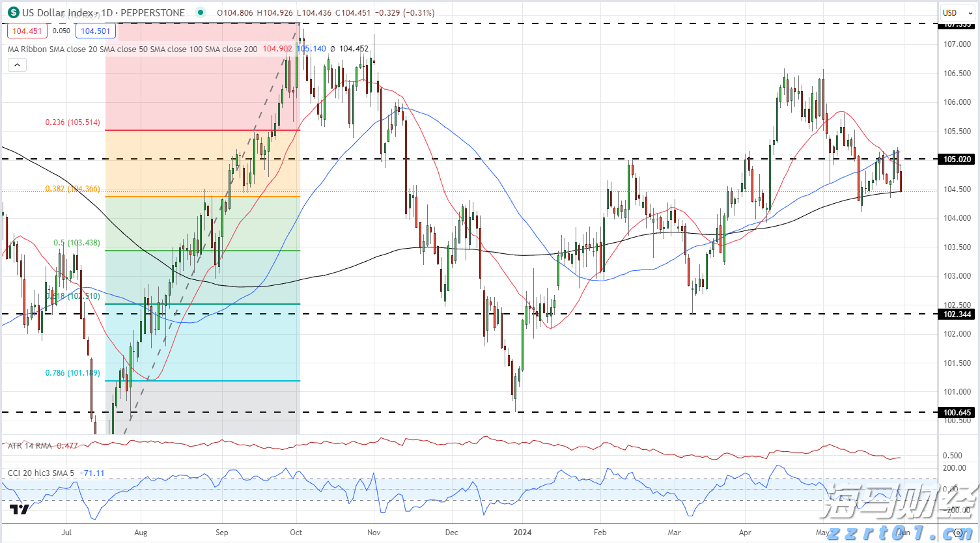The height and width of the screenshot is (543, 980).
Task: Select the ATR 14 RMA indicator label
Action: (30, 446)
